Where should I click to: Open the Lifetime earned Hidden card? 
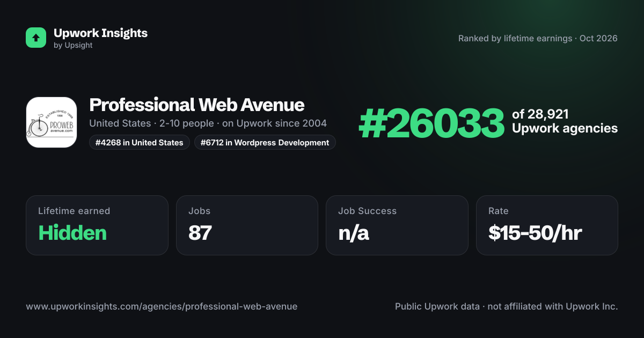(97, 225)
